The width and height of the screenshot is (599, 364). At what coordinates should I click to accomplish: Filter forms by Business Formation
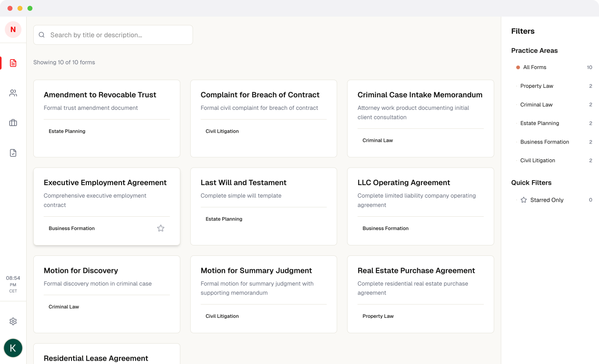coord(544,142)
